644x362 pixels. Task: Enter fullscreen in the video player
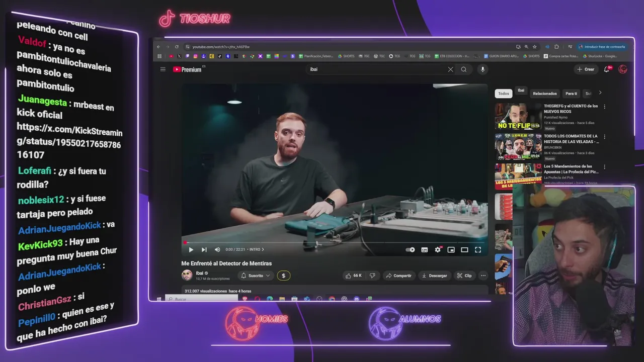(x=478, y=250)
